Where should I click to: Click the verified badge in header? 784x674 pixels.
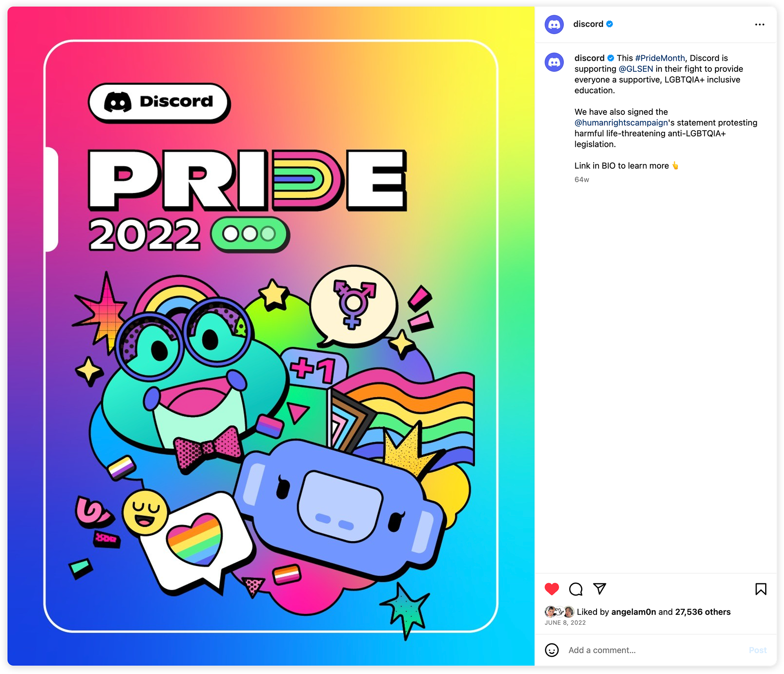pos(610,24)
